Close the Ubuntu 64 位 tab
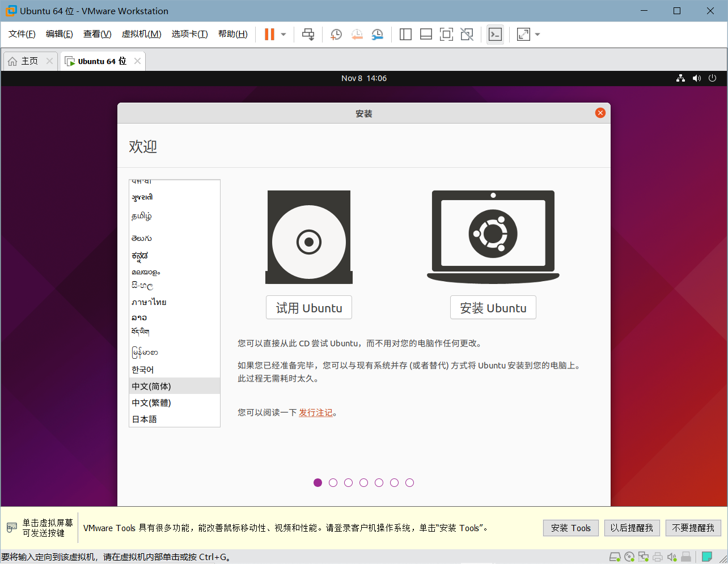 tap(137, 61)
